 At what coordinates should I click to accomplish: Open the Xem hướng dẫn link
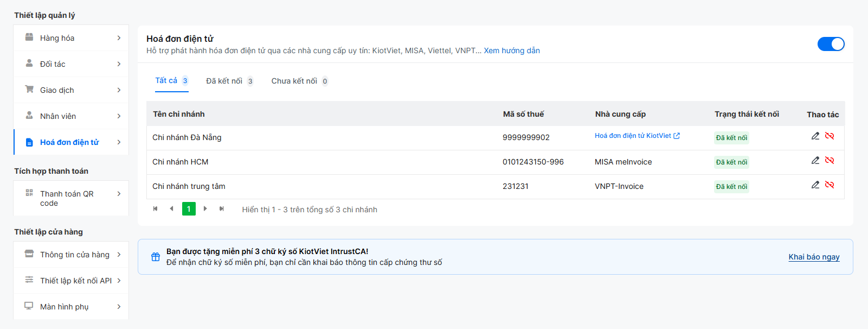coord(512,50)
